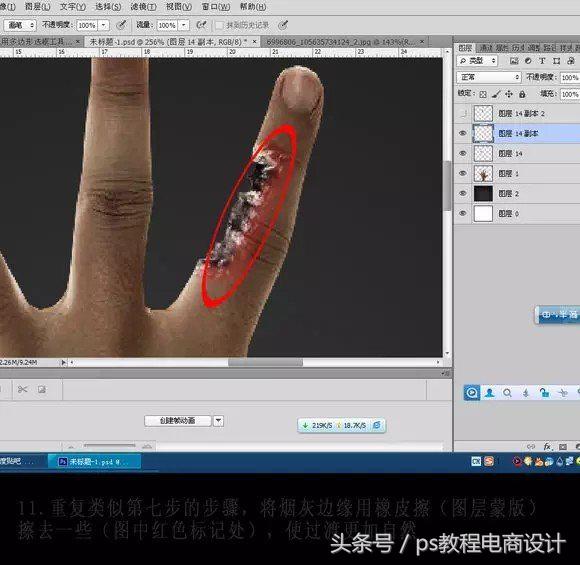Click the 创建帧动画 button
Viewport: 580px width, 565px height.
click(178, 421)
